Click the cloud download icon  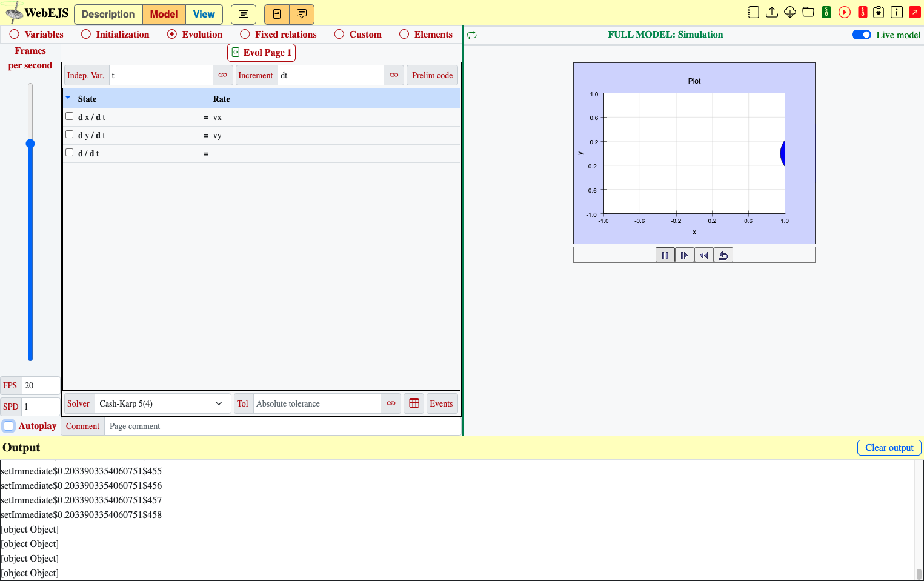[x=790, y=12]
